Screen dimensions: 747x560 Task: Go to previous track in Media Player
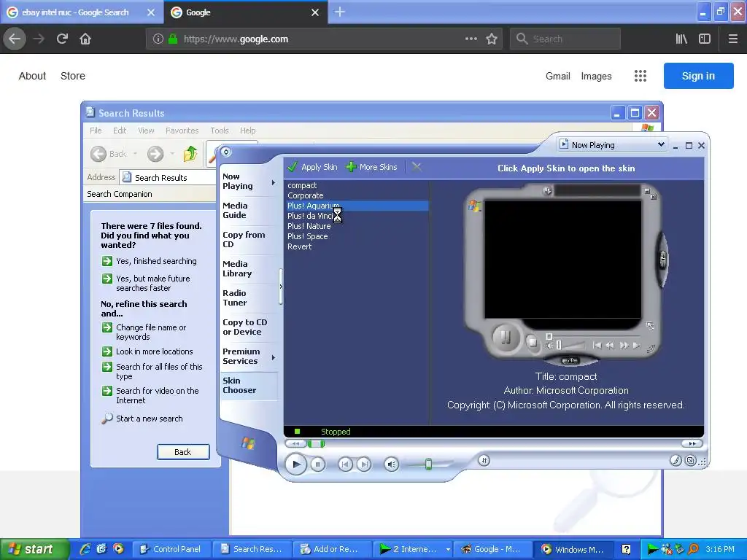click(345, 464)
